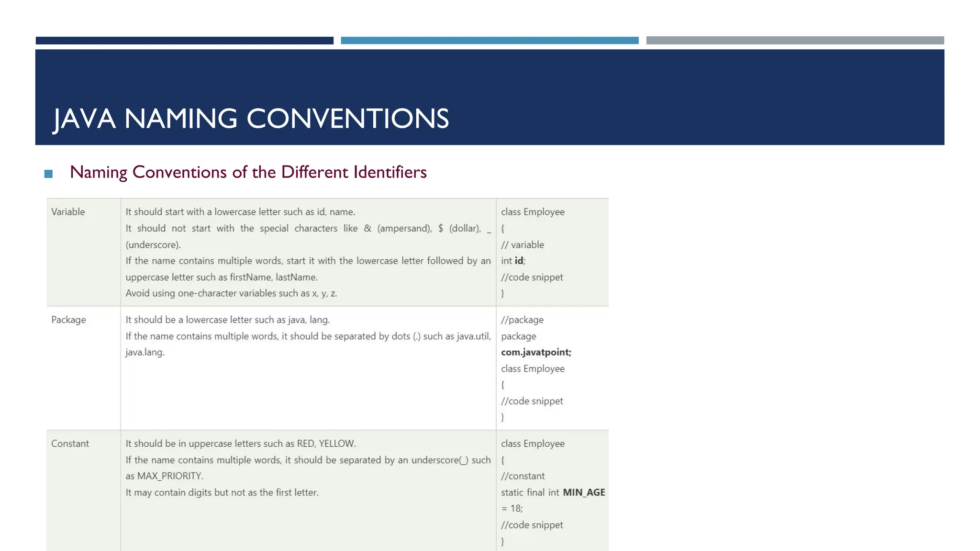The height and width of the screenshot is (551, 980).
Task: Click 'It may contain digits but not as the first letter.'
Action: pos(222,492)
